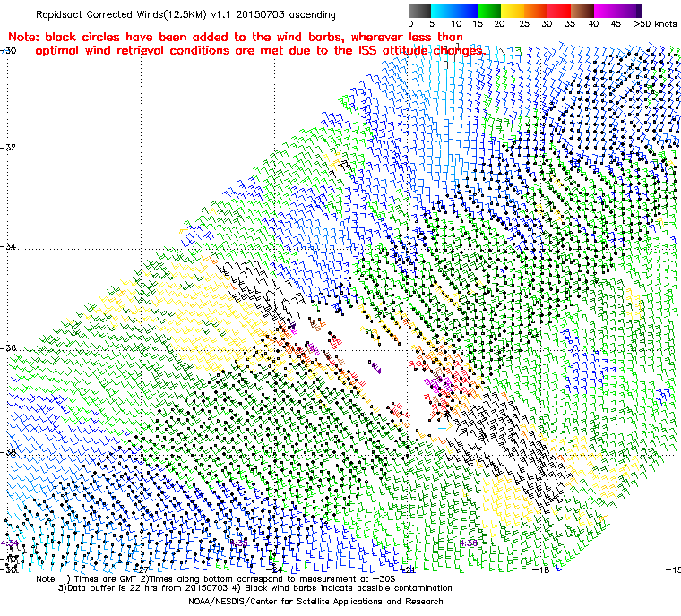The image size is (681, 616).
Task: Click the '-36' latitude axis label
Action: coord(9,348)
